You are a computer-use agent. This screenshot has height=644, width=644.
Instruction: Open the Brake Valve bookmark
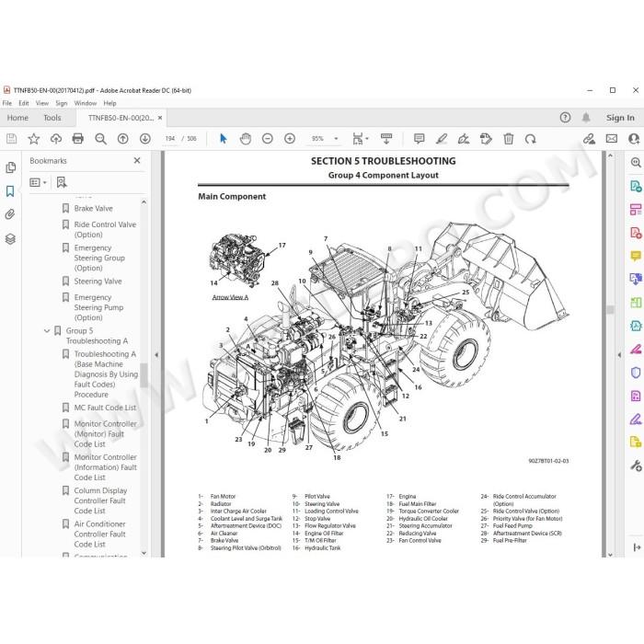click(x=93, y=209)
